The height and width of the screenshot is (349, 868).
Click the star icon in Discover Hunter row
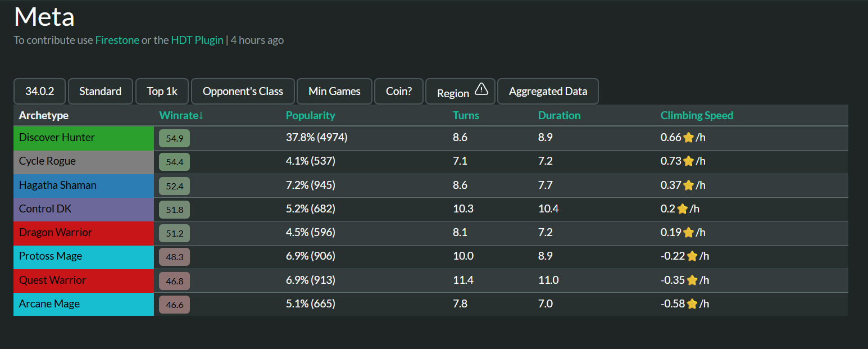(688, 138)
